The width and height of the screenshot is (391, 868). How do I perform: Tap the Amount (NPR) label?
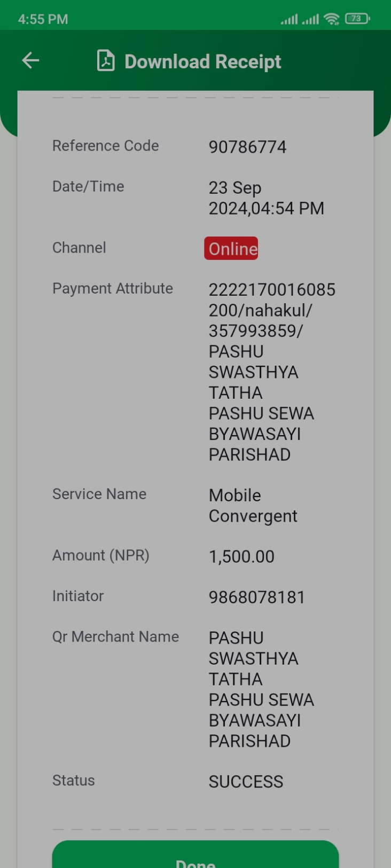101,556
